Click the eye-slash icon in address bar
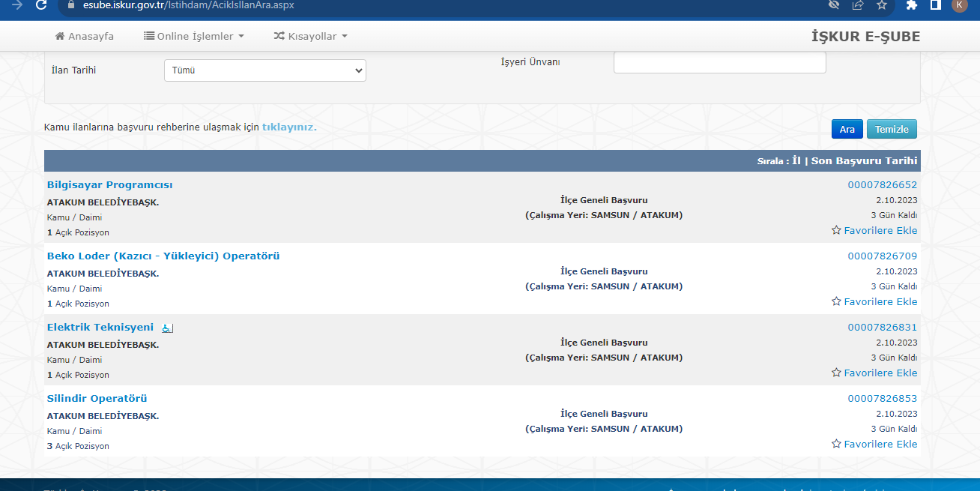The width and height of the screenshot is (980, 491). [834, 4]
